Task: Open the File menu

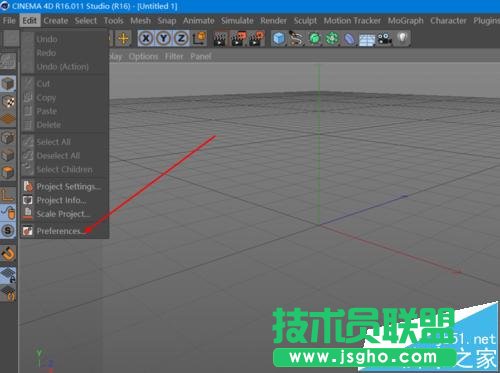Action: click(9, 21)
